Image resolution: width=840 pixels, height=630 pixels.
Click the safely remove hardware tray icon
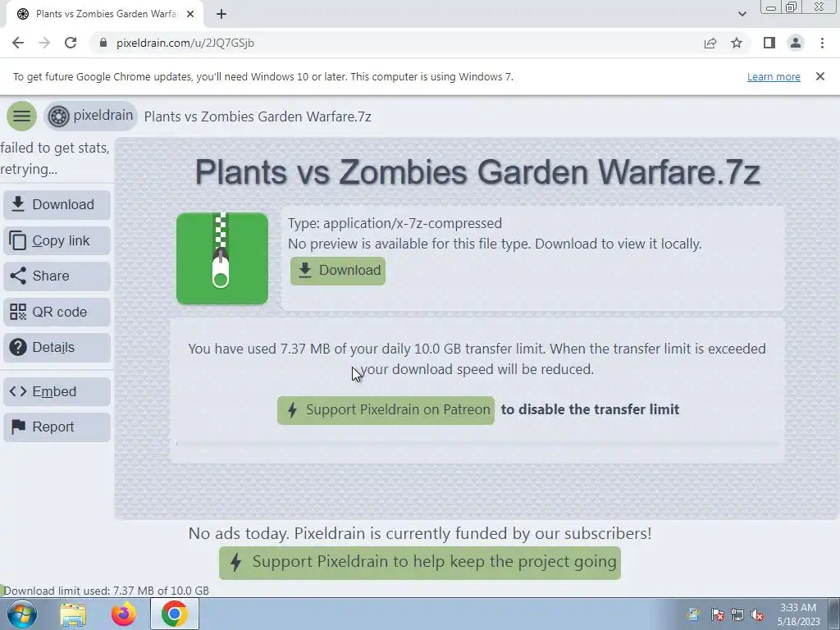693,615
